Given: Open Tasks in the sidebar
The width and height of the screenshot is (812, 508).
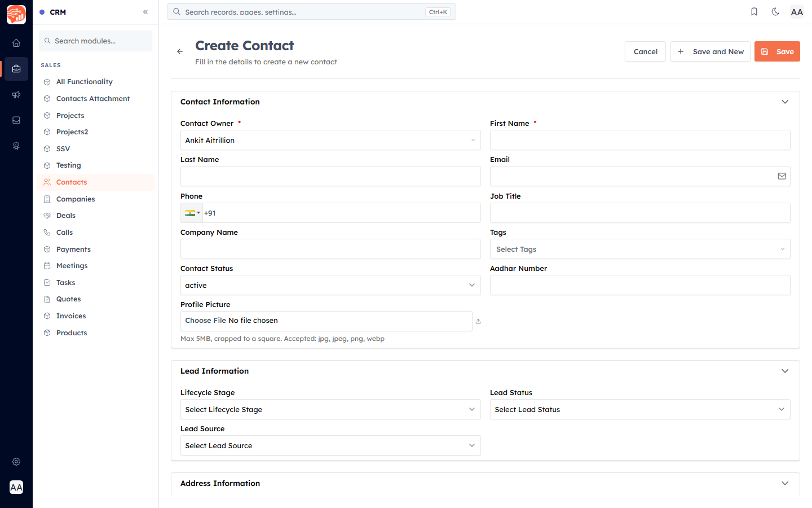Looking at the screenshot, I should [96, 283].
